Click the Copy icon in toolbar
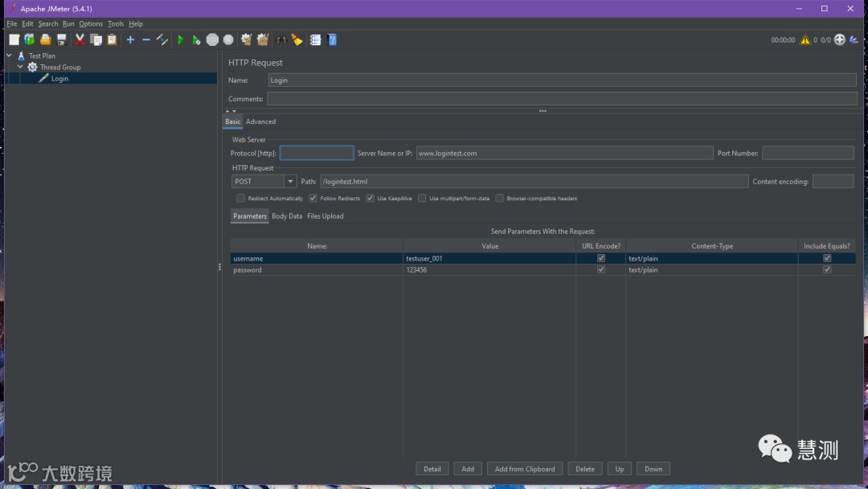The image size is (868, 489). [96, 39]
